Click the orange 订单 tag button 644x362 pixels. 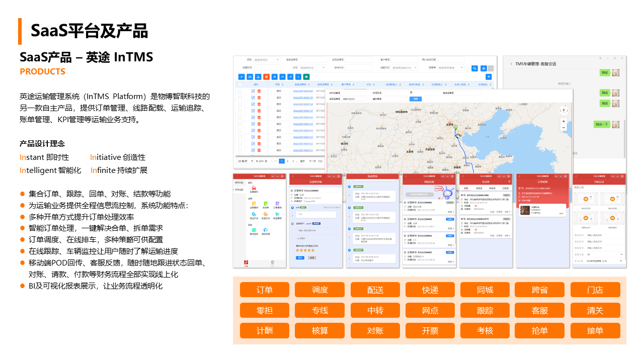[x=265, y=290]
